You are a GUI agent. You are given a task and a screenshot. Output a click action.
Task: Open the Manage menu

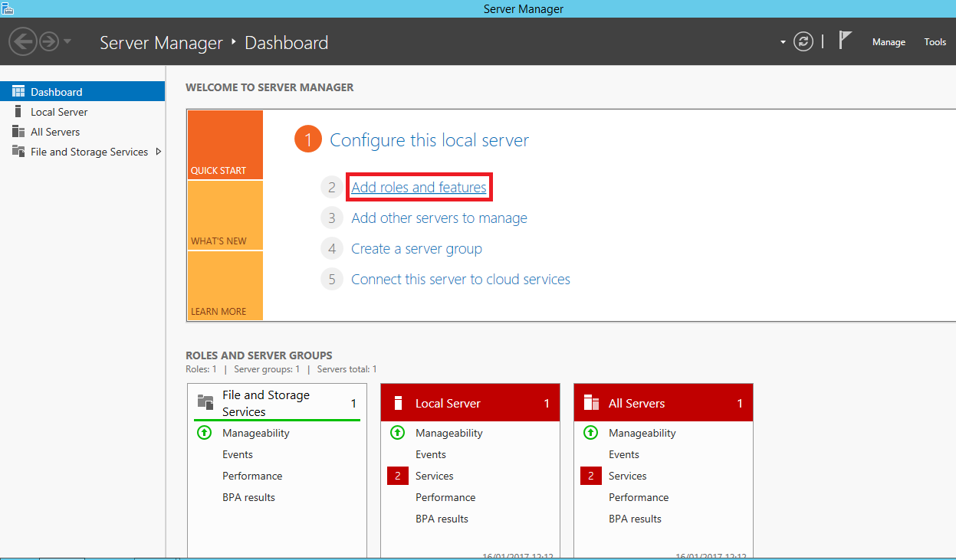tap(889, 42)
